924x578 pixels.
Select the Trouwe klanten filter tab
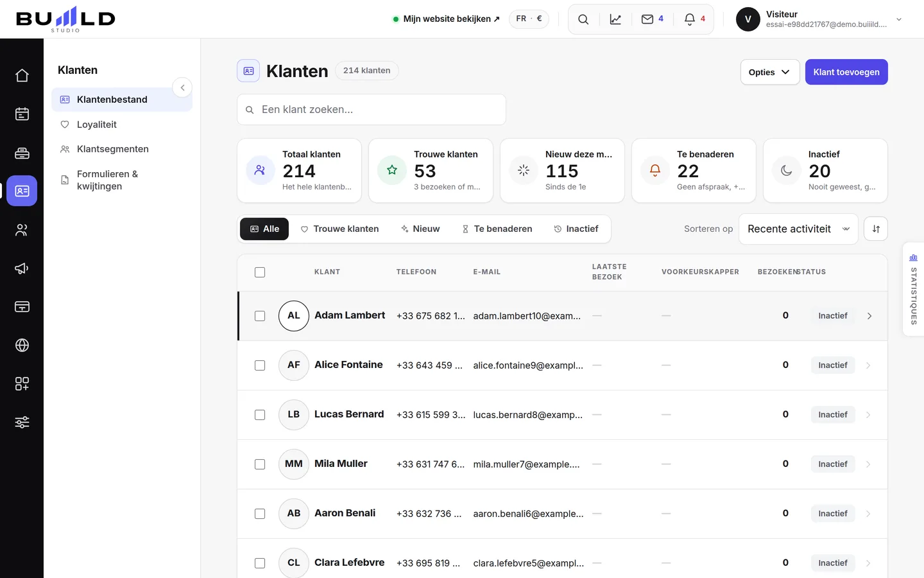339,229
